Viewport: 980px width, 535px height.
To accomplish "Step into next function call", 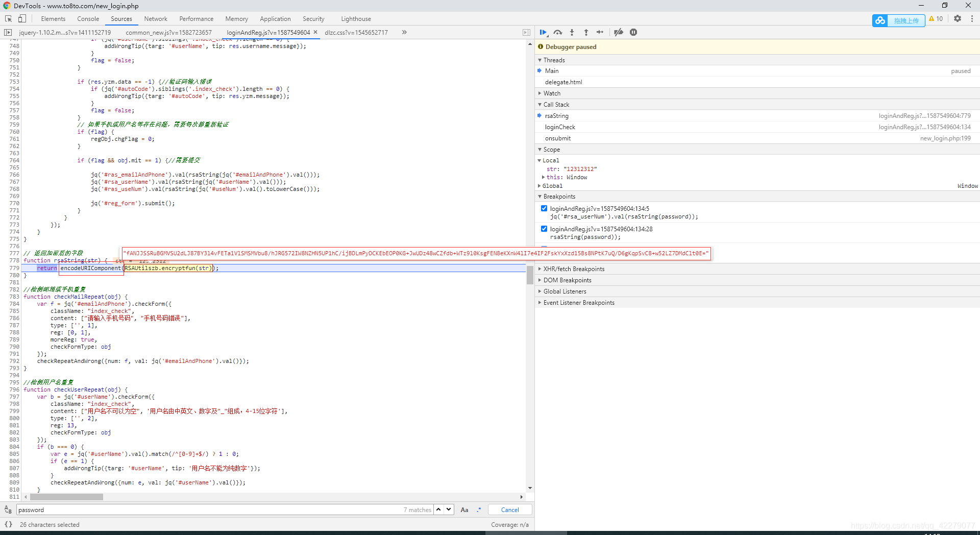I will tap(572, 32).
